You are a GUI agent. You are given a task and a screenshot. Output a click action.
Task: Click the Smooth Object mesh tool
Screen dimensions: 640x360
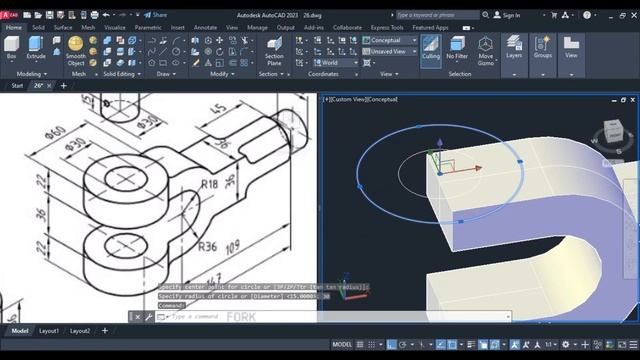[76, 51]
